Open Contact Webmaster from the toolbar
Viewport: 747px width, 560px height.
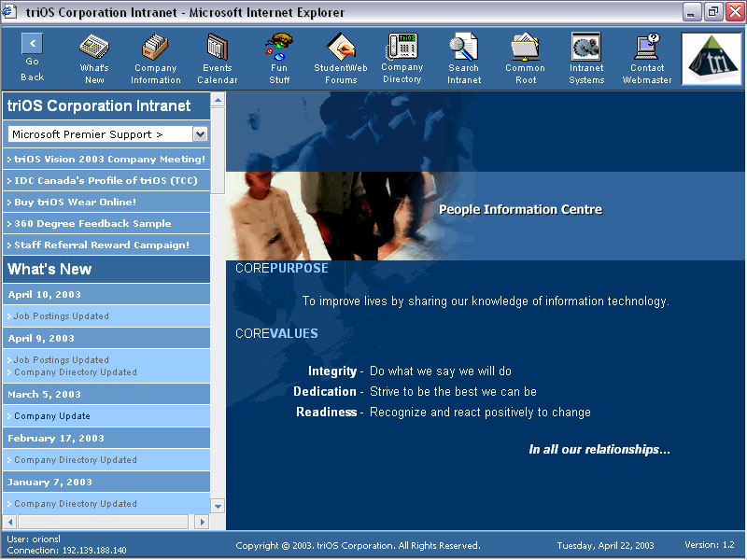646,56
